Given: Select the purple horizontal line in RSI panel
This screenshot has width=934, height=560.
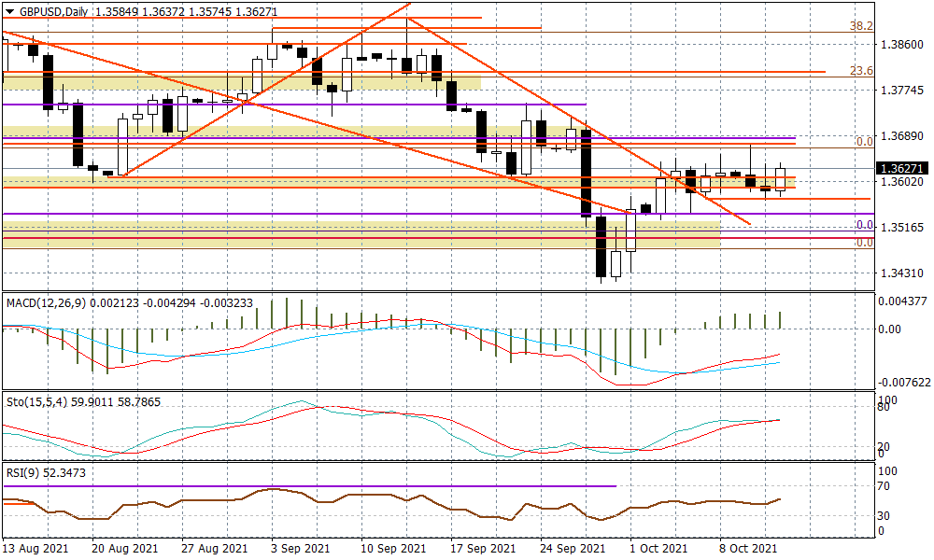Looking at the screenshot, I should coord(309,486).
